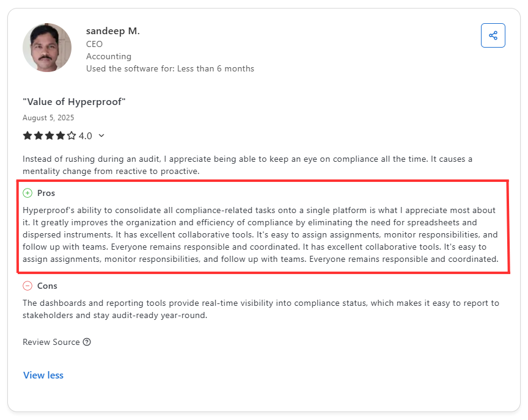Click the Review Source help question mark
This screenshot has height=420, width=528.
87,342
